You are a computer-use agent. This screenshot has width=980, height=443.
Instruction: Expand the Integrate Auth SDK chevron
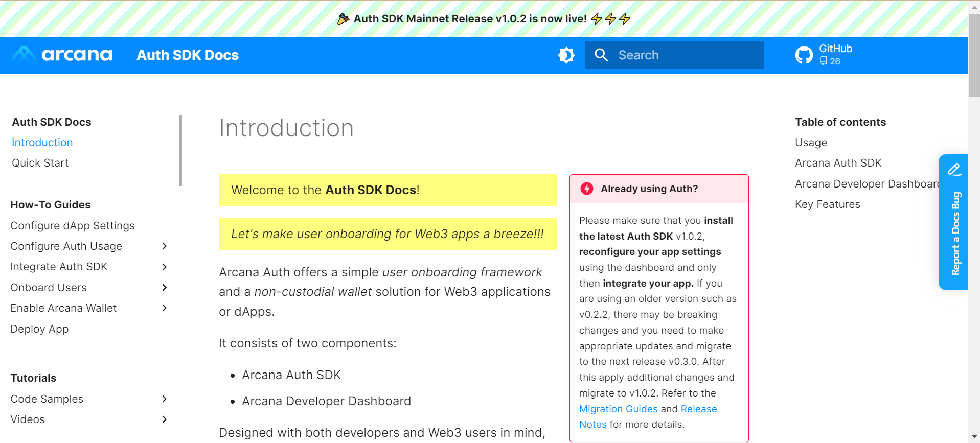click(165, 267)
